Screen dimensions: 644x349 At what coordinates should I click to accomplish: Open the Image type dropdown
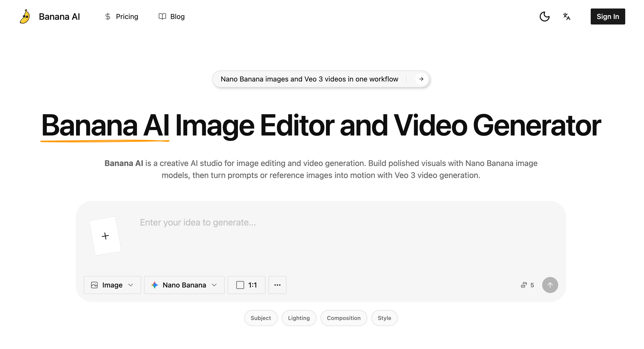tap(112, 285)
